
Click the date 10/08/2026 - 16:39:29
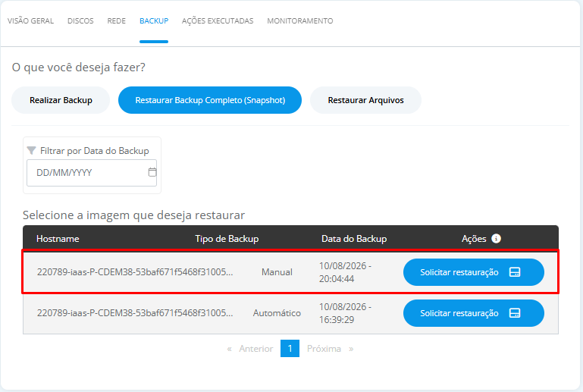[x=345, y=313]
